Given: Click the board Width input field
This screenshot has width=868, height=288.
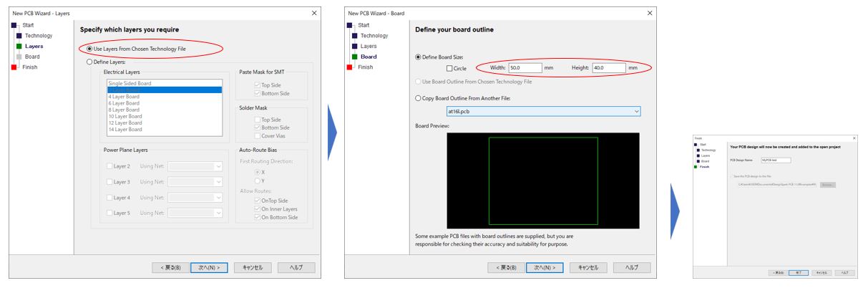Looking at the screenshot, I should tap(525, 68).
